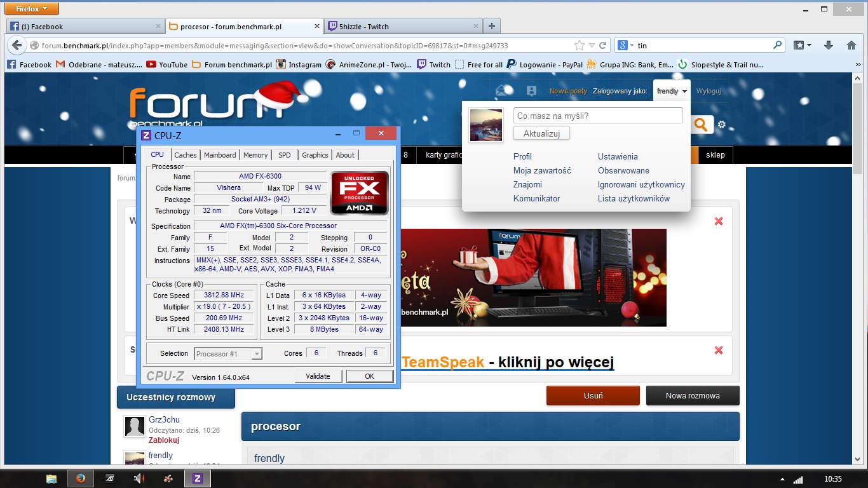Screen dimensions: 868x488
Task: Go back with the browser back arrow
Action: pos(17,45)
